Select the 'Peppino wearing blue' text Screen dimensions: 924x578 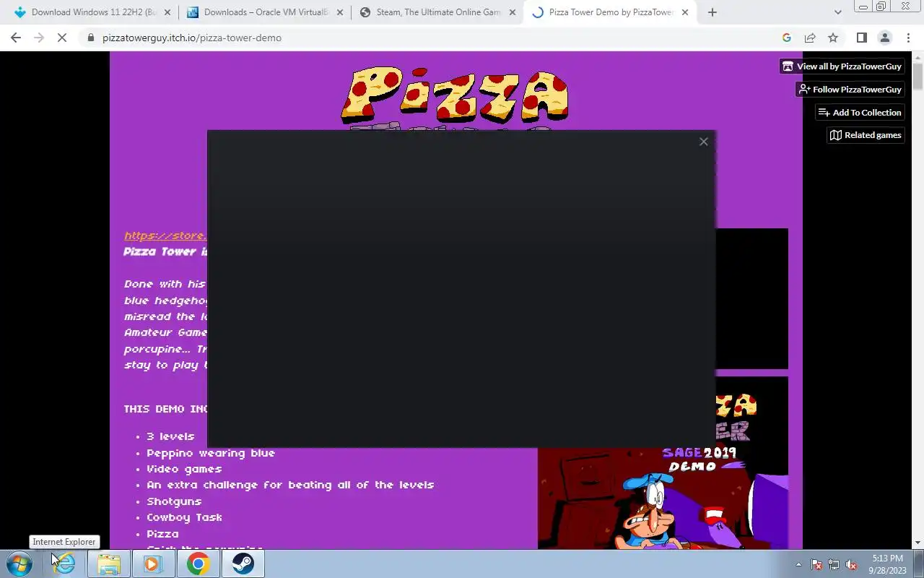pyautogui.click(x=211, y=453)
